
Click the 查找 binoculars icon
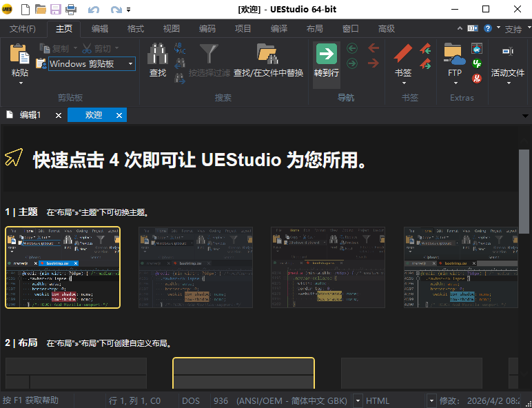tap(158, 54)
